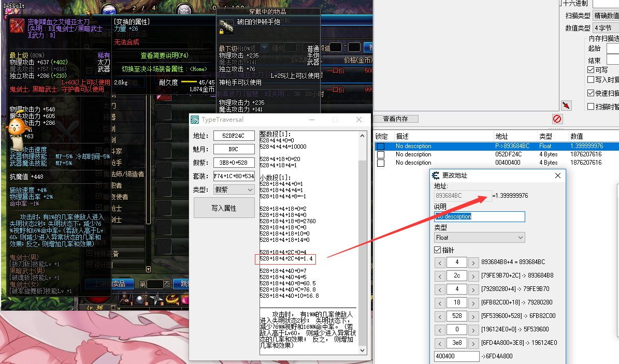Decrease the 2c pointer offset

tap(440, 276)
